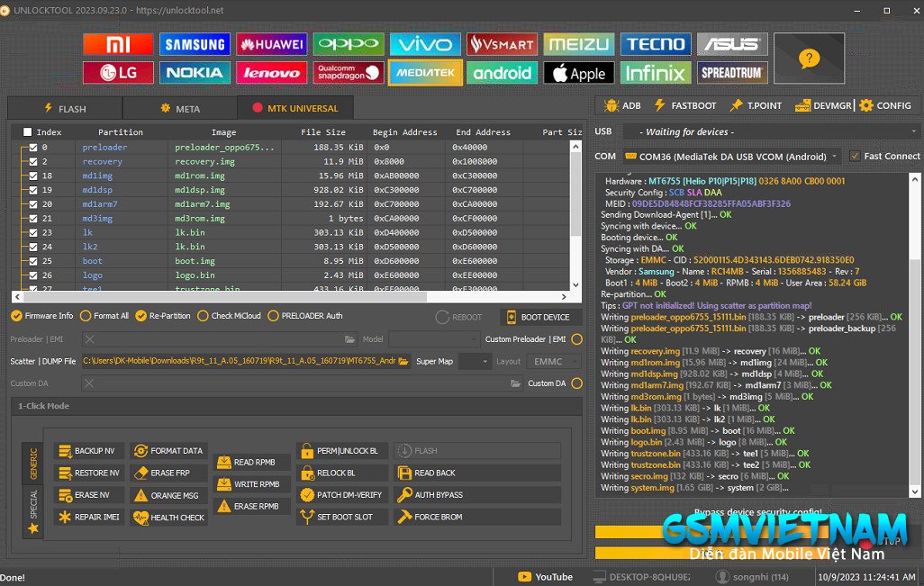Select the Apple brand tile
Screen dimensions: 924x586
tap(579, 73)
